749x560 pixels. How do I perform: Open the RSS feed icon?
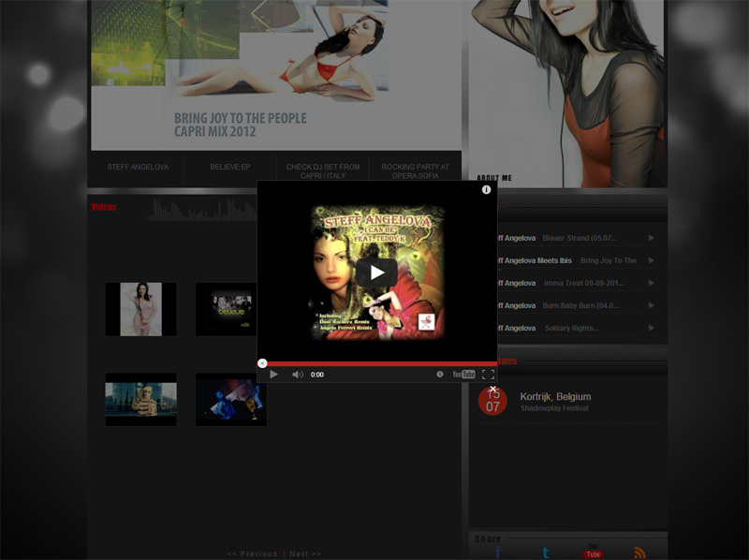tap(640, 553)
